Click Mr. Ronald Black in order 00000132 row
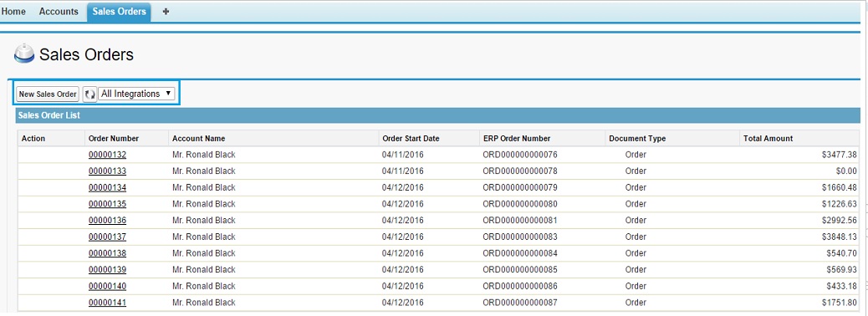Screen dimensions: 868x316 [x=204, y=155]
